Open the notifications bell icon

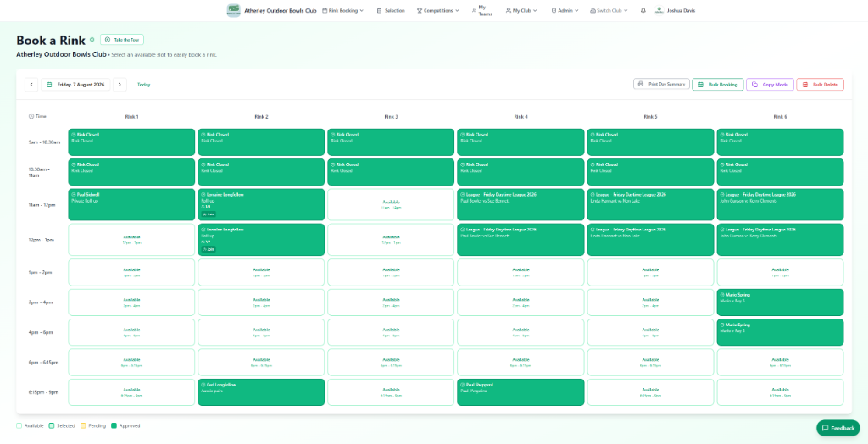click(x=643, y=10)
